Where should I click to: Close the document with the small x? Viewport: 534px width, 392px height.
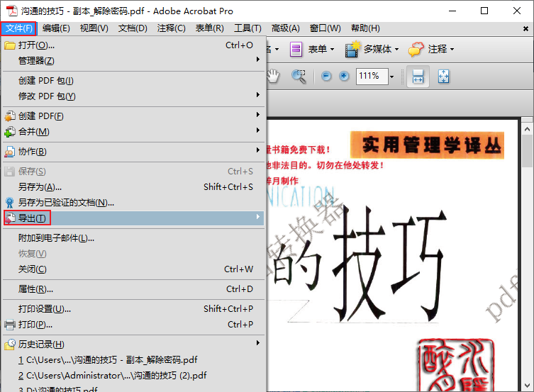click(x=525, y=29)
